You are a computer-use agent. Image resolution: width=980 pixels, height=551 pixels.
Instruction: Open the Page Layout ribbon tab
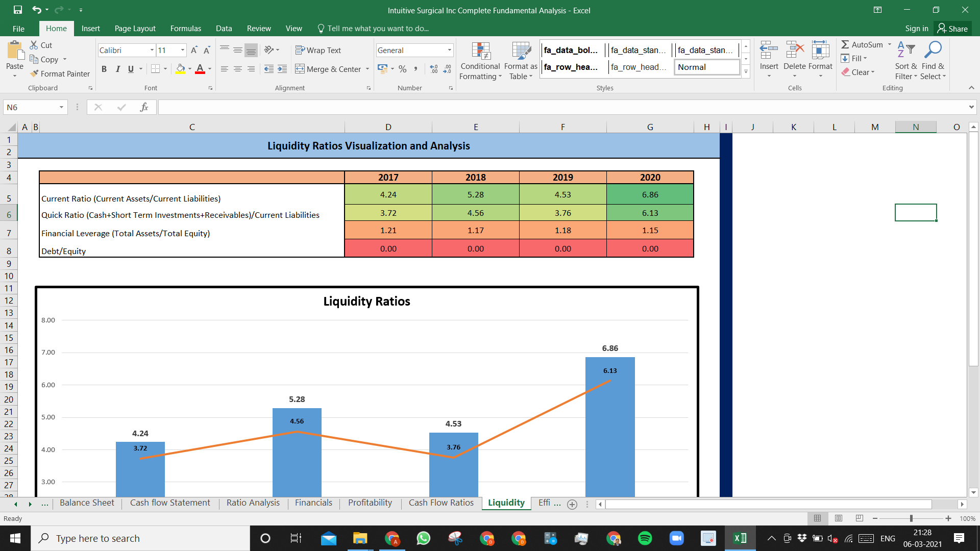click(135, 29)
